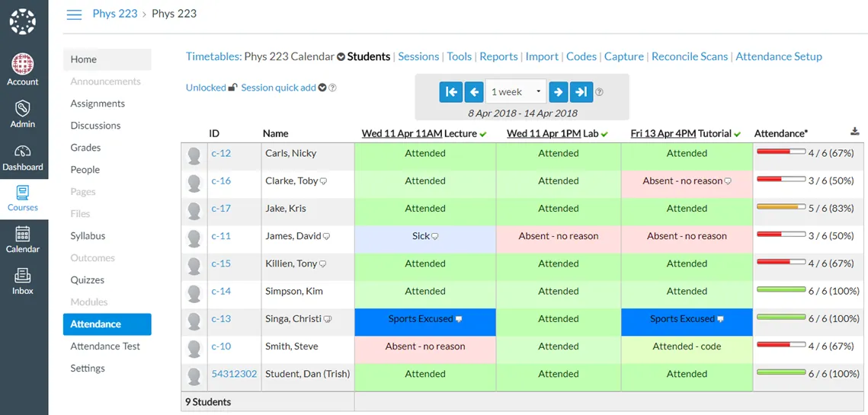Open Grades in course menu
The height and width of the screenshot is (415, 868).
click(85, 148)
